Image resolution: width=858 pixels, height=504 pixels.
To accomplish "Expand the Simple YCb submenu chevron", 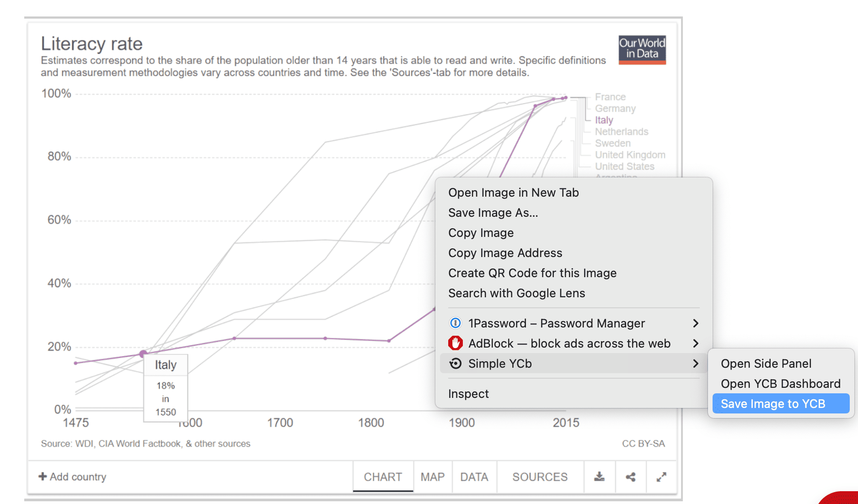I will (696, 364).
